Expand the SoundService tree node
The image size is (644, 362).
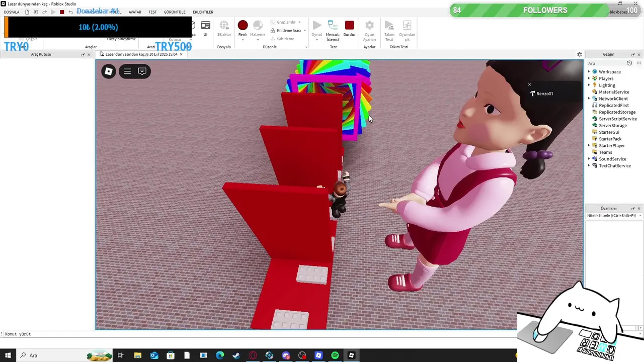point(589,159)
